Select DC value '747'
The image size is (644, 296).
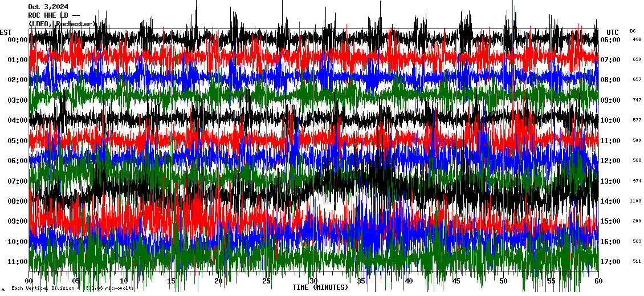pyautogui.click(x=637, y=100)
